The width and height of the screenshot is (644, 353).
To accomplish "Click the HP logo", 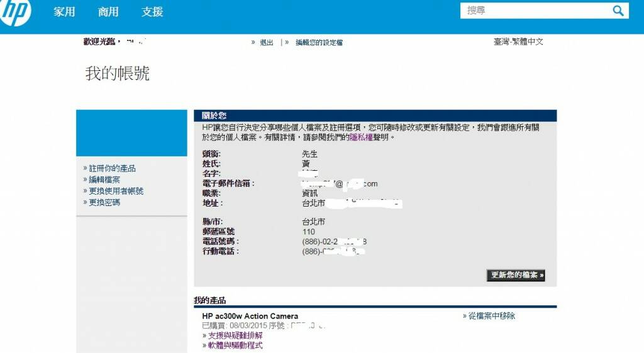I will [x=15, y=13].
